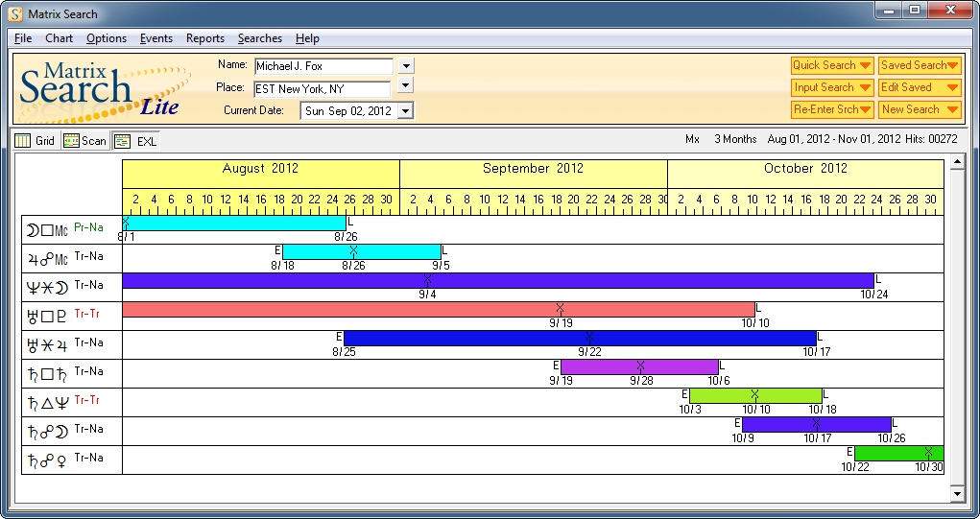This screenshot has height=519, width=980.
Task: Click the lime bar from 10/3 to 10/18
Action: point(755,395)
